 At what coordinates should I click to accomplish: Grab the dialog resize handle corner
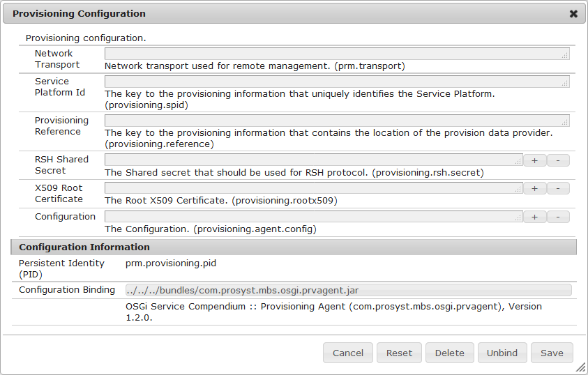tap(580, 367)
